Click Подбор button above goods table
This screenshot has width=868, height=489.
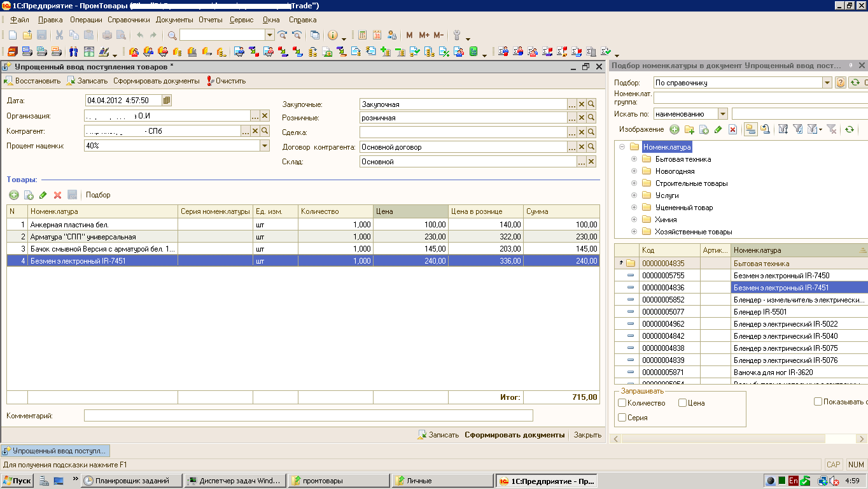point(98,195)
